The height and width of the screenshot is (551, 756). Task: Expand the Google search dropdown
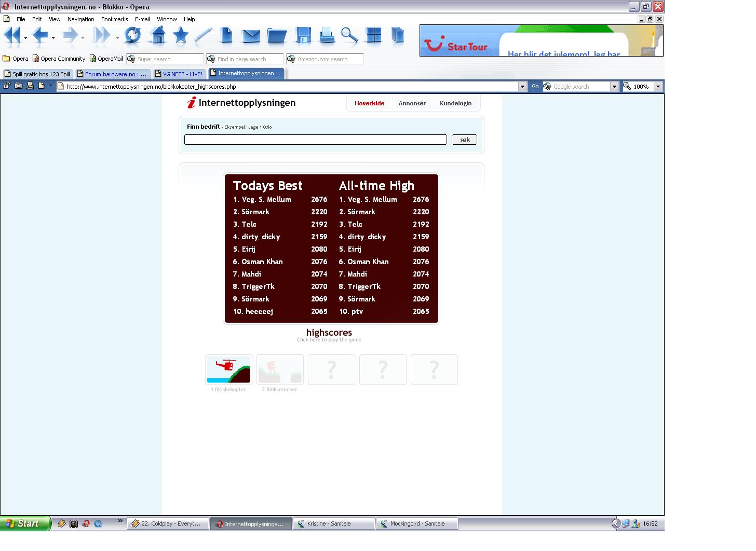[x=614, y=87]
